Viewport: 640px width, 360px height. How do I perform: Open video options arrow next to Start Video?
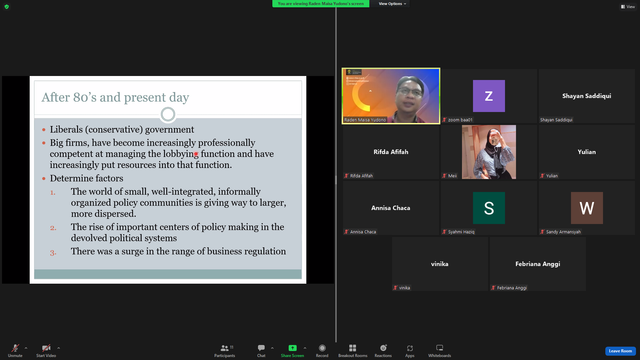[58, 348]
